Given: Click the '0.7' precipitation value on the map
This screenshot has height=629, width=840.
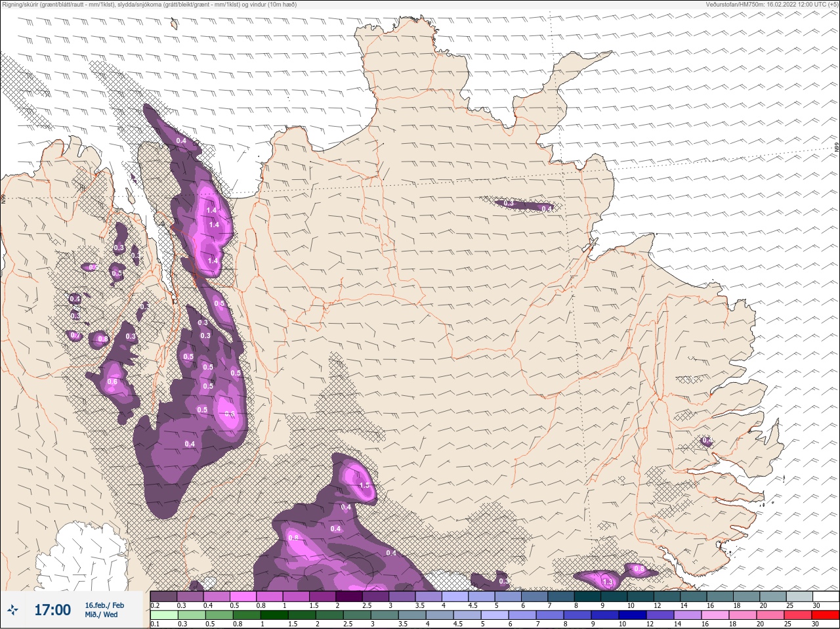Looking at the screenshot, I should pos(75,336).
